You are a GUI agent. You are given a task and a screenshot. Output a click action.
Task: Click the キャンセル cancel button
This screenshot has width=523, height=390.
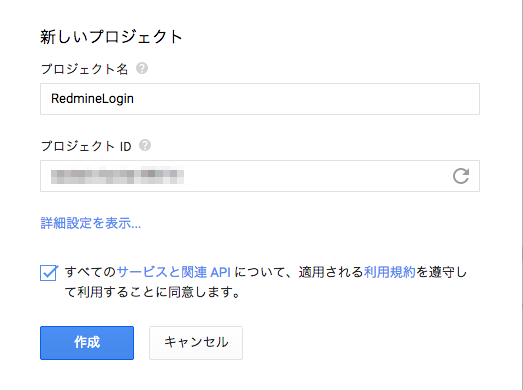point(196,343)
